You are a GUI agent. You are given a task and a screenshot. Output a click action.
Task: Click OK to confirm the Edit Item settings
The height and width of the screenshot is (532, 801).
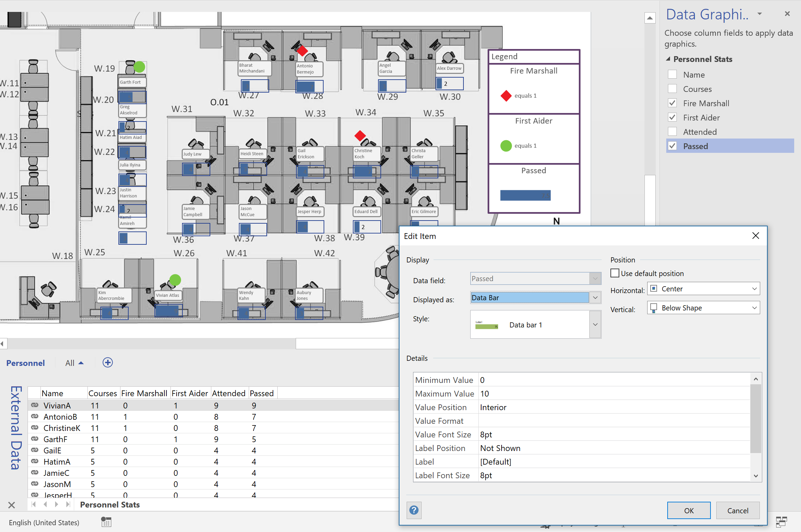688,510
